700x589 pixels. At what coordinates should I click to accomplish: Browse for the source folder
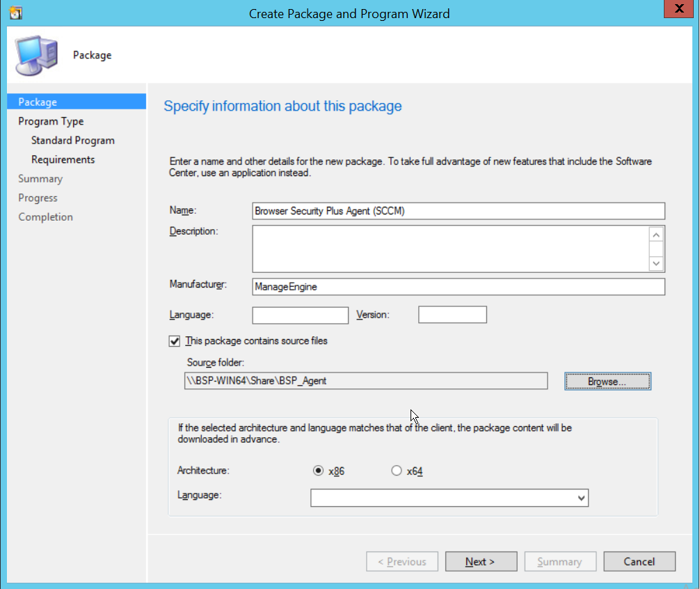coord(607,382)
